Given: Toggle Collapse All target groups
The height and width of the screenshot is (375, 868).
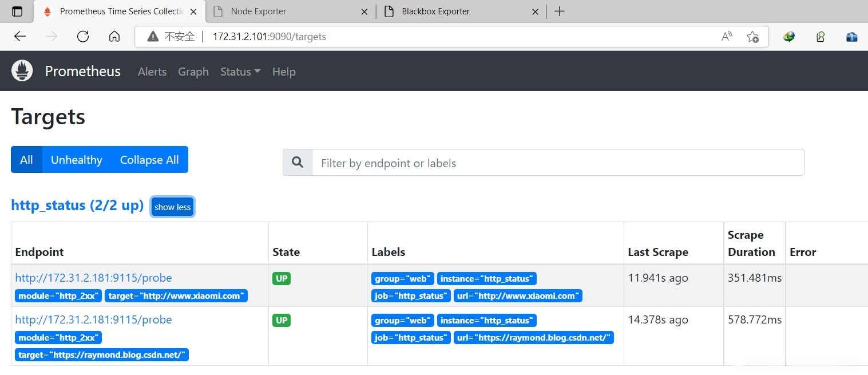Looking at the screenshot, I should (149, 160).
